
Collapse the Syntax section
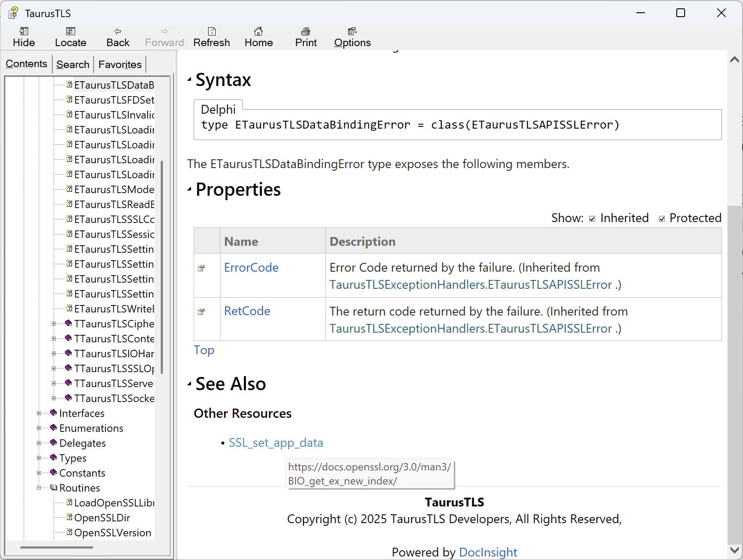190,79
